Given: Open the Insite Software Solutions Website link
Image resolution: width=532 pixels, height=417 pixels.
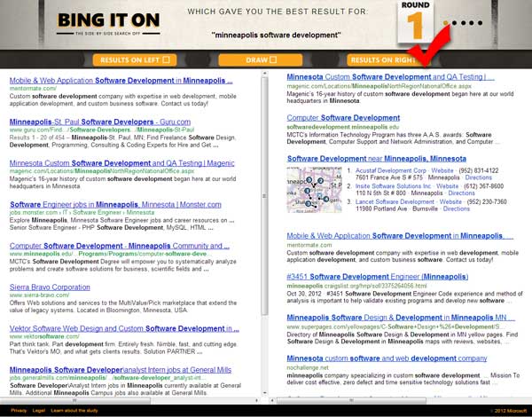Looking at the screenshot, I should tap(447, 186).
